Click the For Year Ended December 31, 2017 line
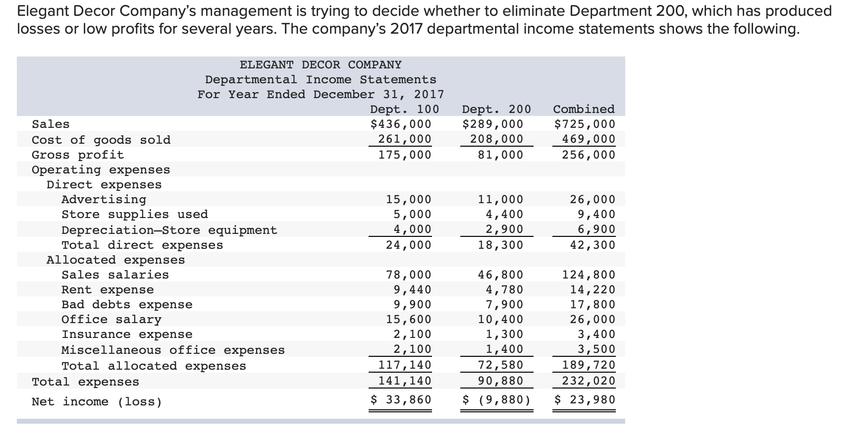The width and height of the screenshot is (868, 447). coord(321,95)
